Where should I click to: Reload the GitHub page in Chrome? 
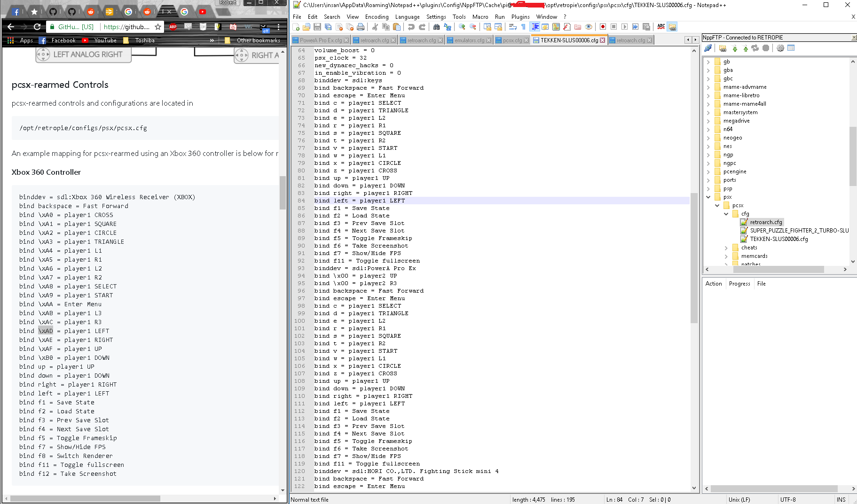point(37,27)
